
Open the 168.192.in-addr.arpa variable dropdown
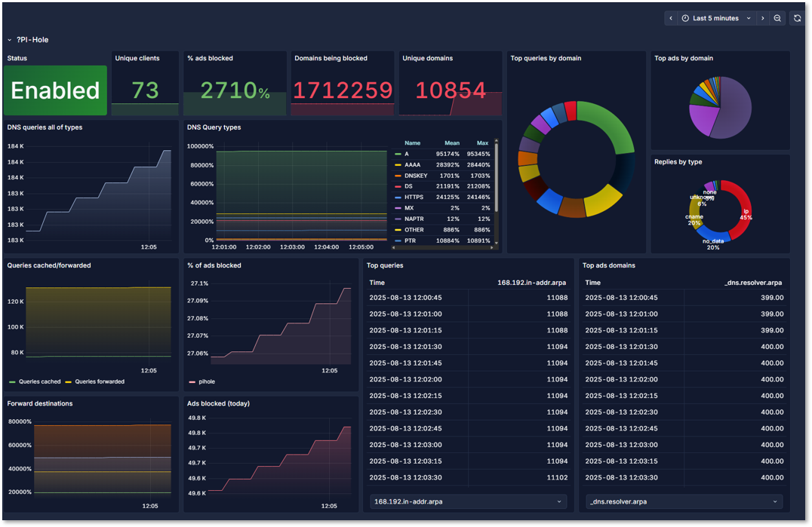[468, 501]
